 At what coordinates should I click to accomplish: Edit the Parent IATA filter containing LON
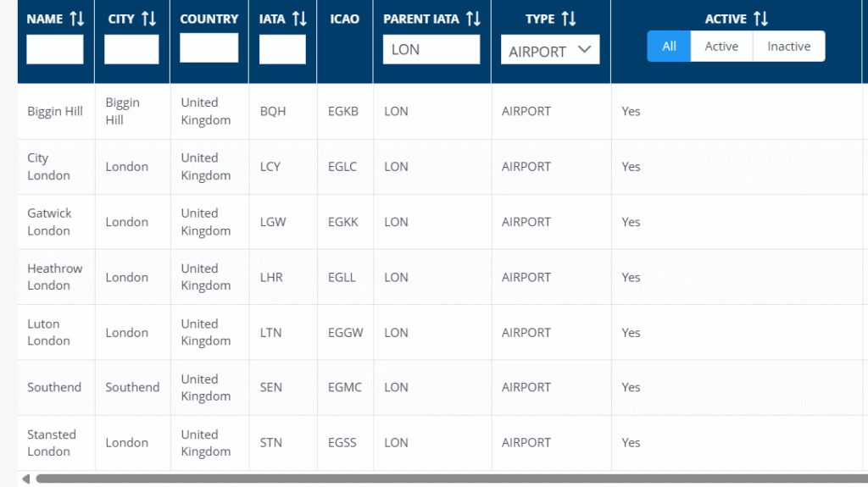pyautogui.click(x=431, y=49)
